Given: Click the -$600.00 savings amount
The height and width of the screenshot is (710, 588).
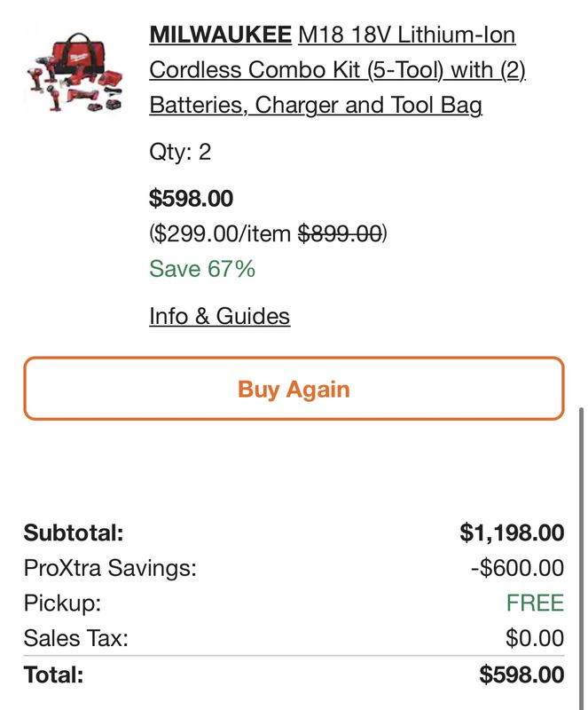Looking at the screenshot, I should [x=517, y=568].
